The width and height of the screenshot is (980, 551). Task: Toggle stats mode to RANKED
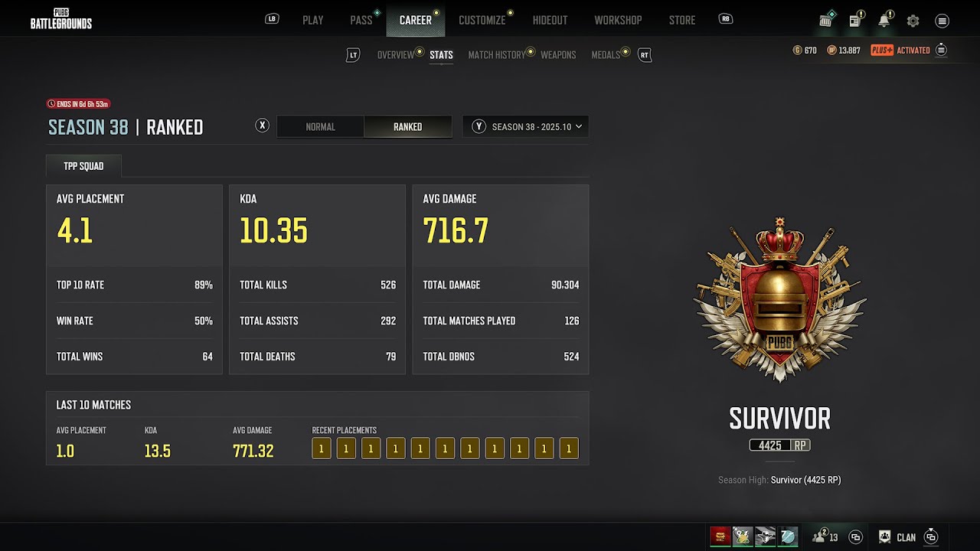408,126
